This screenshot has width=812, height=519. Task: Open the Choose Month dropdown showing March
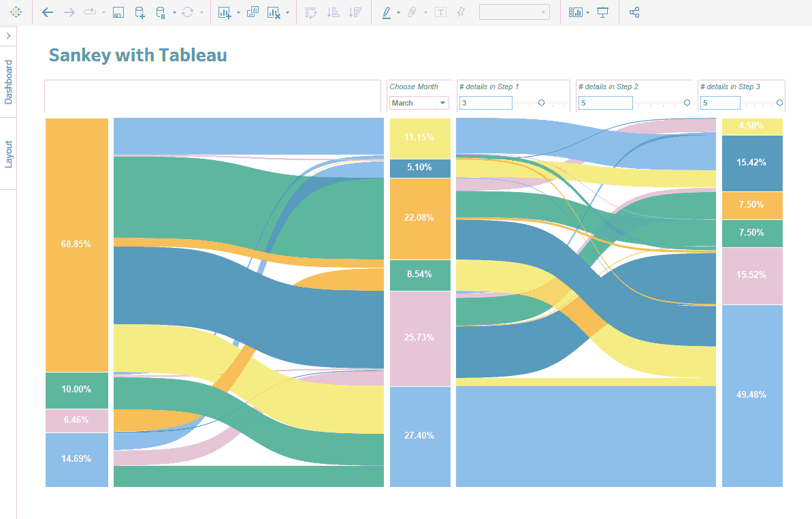[x=419, y=103]
